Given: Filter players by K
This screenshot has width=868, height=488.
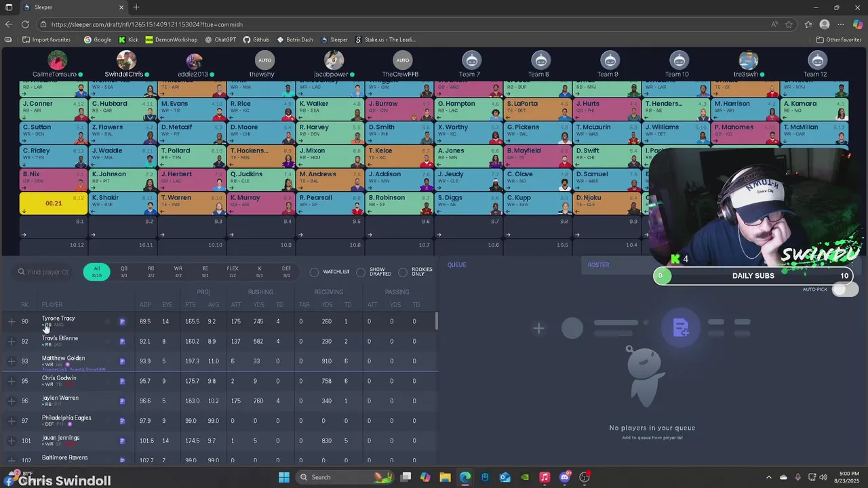Looking at the screenshot, I should coord(260,272).
